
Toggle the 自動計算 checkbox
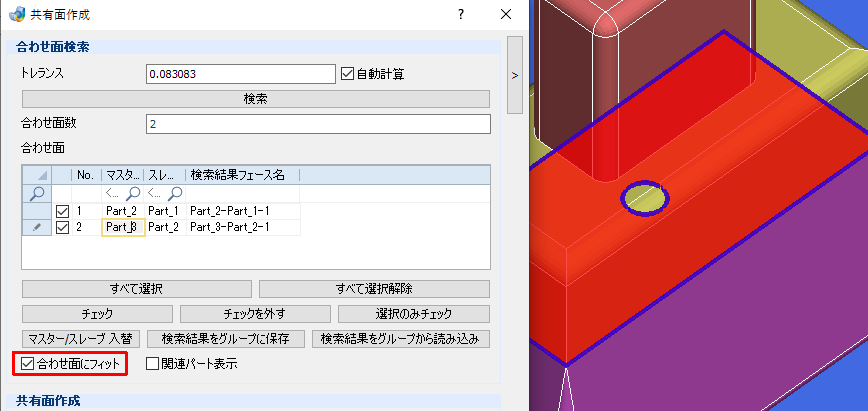point(347,74)
